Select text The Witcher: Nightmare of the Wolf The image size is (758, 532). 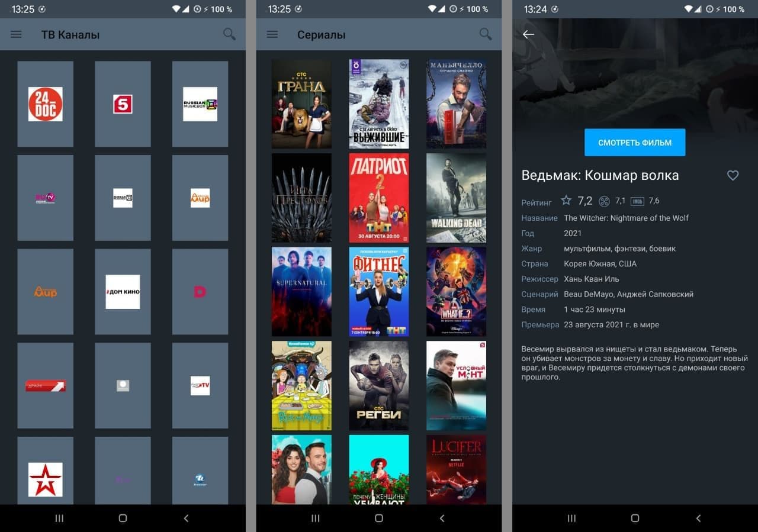(x=627, y=218)
